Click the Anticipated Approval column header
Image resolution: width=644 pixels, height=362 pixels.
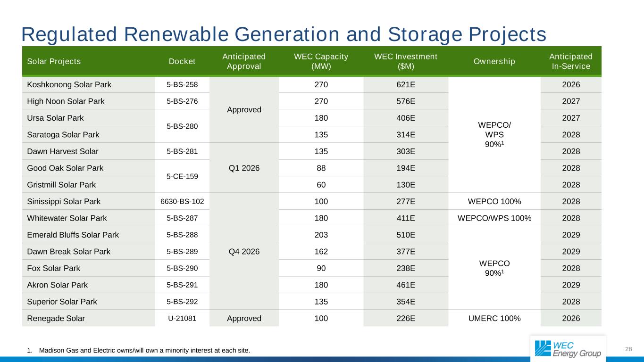(244, 61)
